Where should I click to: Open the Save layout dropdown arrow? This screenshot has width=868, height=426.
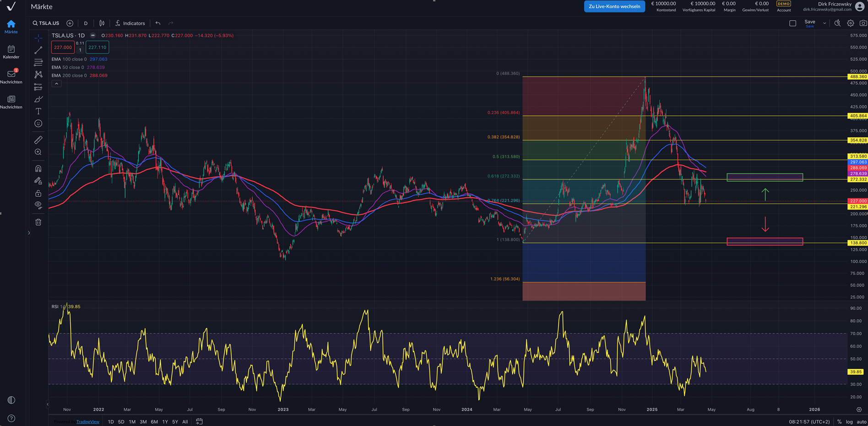tap(825, 23)
